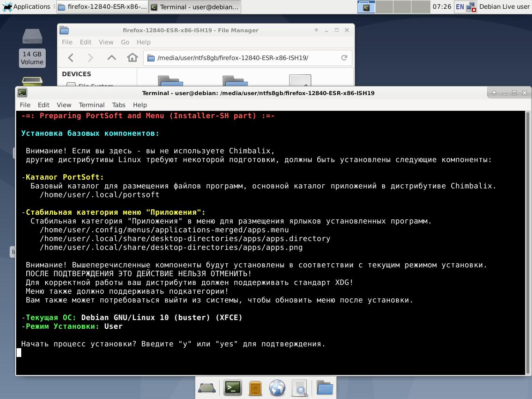532x399 pixels.
Task: Go forward in File Manager
Action: click(x=90, y=58)
